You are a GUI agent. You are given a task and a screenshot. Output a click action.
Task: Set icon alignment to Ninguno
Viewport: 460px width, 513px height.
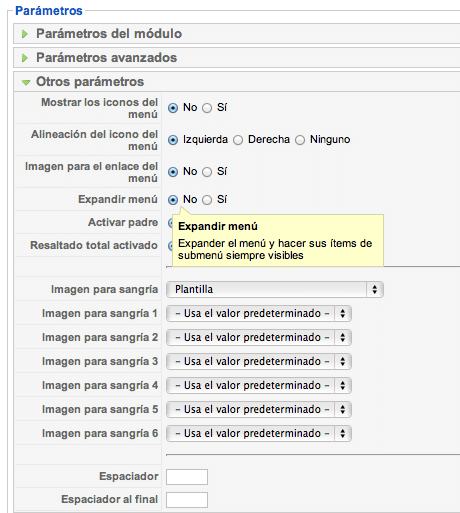[300, 140]
